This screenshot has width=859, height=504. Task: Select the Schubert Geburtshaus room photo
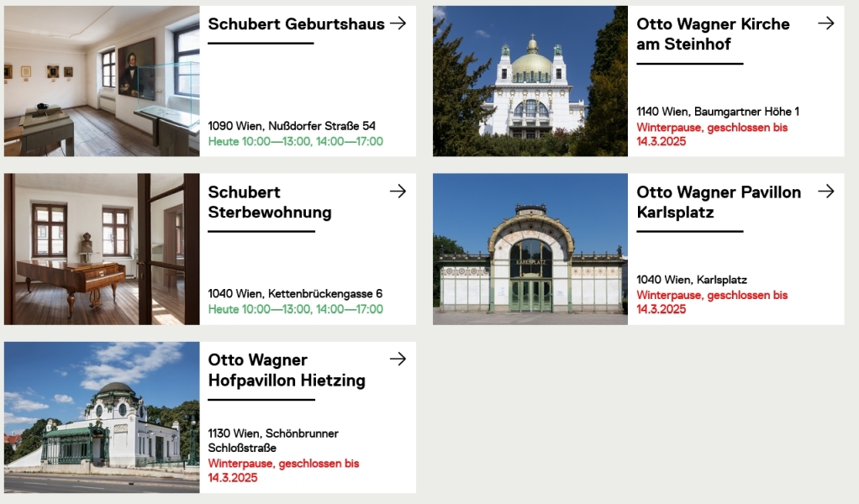102,81
